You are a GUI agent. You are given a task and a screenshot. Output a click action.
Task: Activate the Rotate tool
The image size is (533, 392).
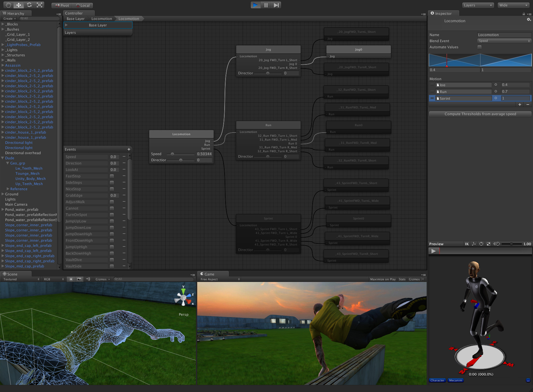[x=29, y=5]
